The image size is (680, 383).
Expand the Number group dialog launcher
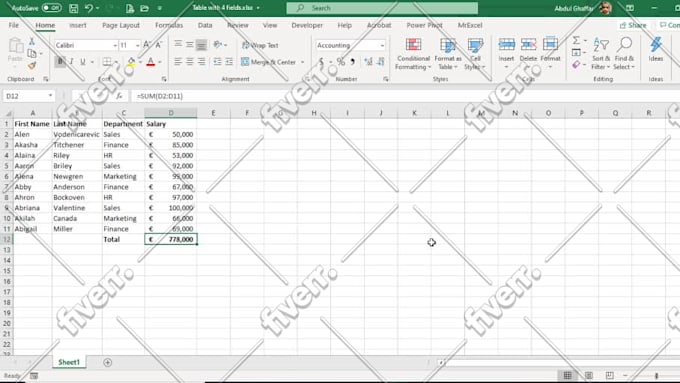pyautogui.click(x=386, y=79)
